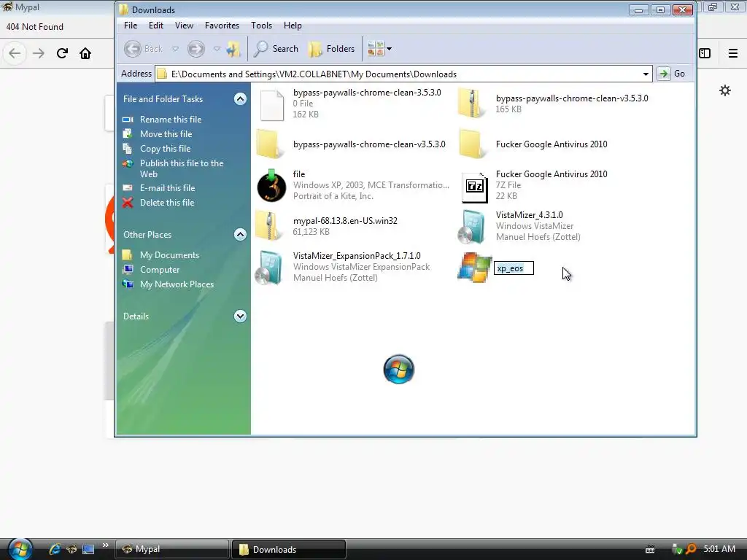The height and width of the screenshot is (560, 747).
Task: Expand quick launch overflow chevron
Action: 105,545
